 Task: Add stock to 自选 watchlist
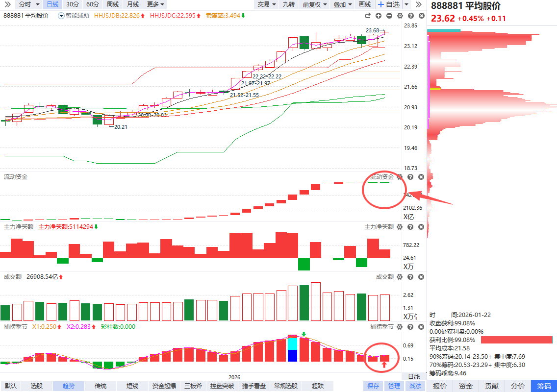click(389, 4)
